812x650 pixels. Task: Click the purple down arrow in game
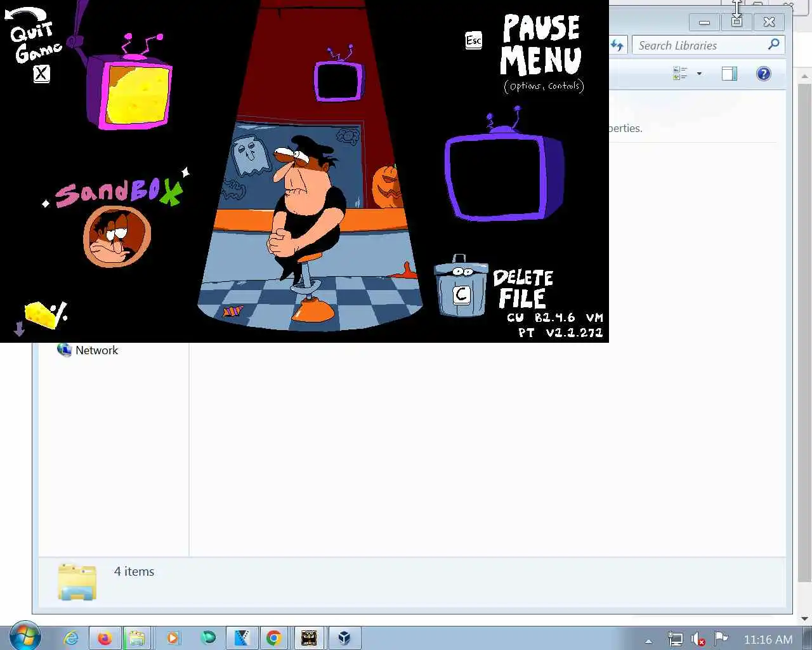click(19, 329)
